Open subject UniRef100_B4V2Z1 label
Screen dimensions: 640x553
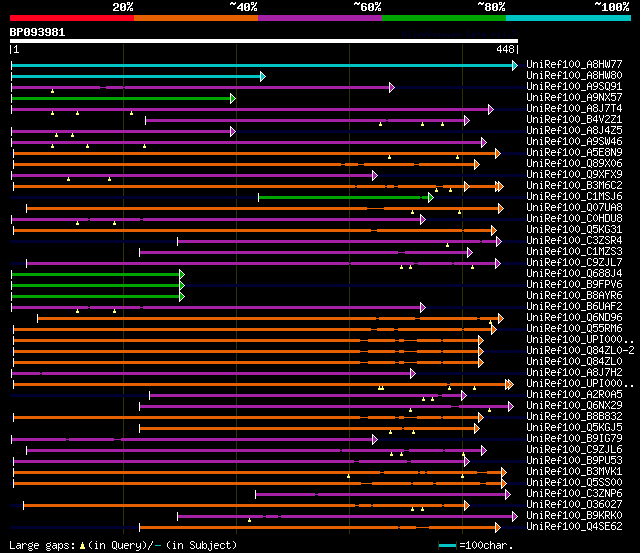tap(574, 120)
